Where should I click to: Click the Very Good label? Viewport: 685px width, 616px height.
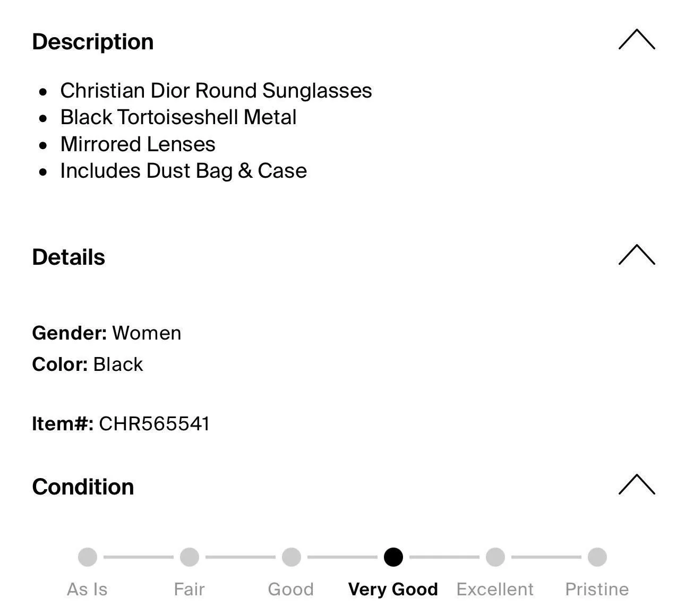tap(393, 589)
